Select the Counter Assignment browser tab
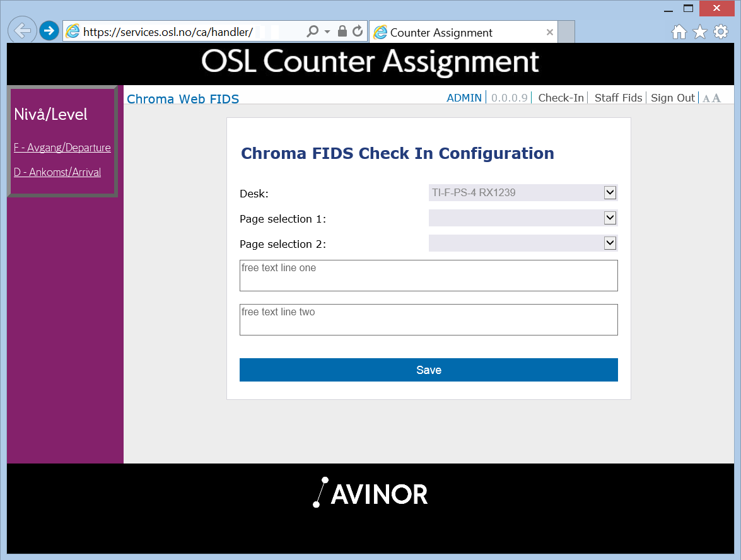 pos(463,32)
